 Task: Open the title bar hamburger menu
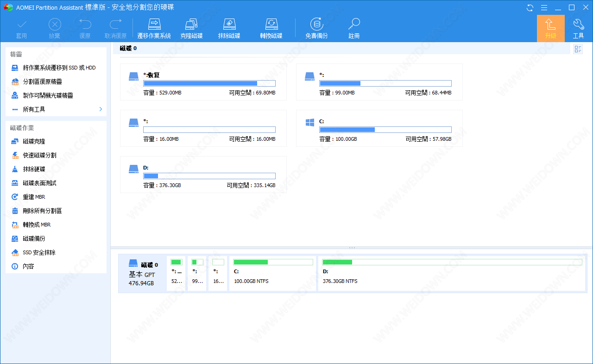tap(544, 7)
